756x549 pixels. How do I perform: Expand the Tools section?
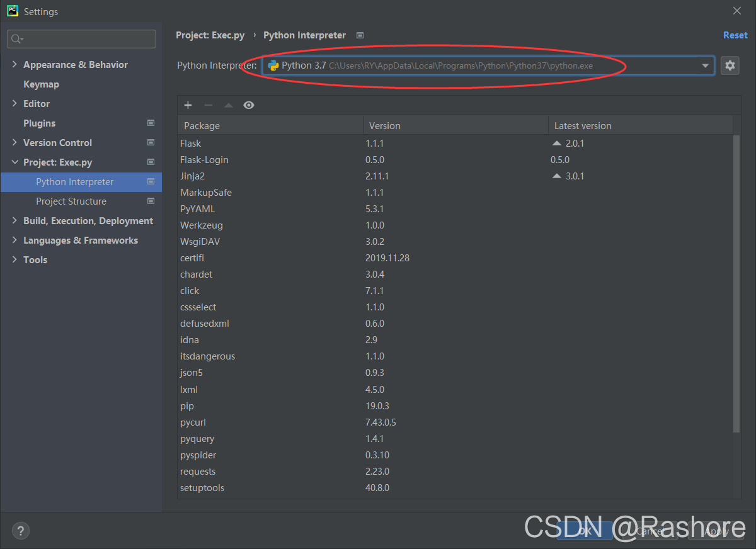[x=14, y=260]
